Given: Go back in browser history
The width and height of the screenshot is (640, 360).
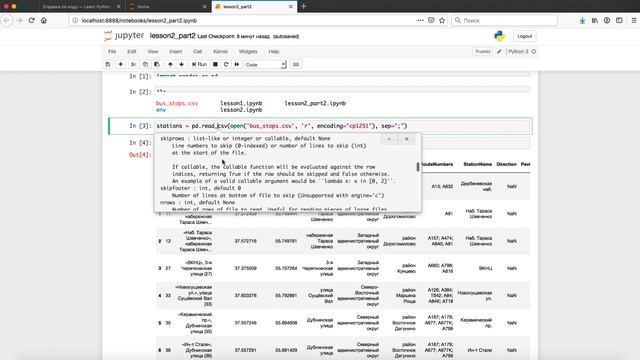Looking at the screenshot, I should click(7, 20).
